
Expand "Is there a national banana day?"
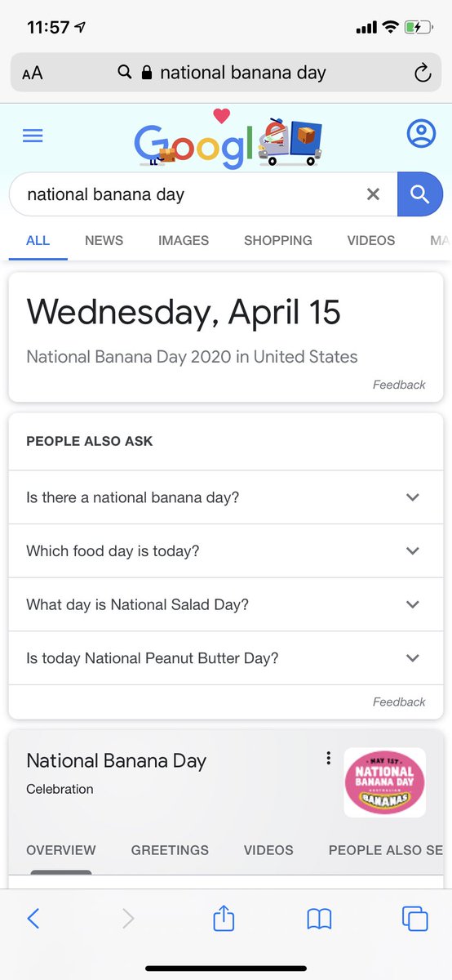tap(226, 497)
